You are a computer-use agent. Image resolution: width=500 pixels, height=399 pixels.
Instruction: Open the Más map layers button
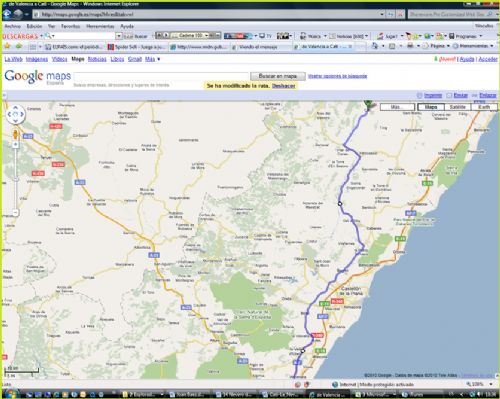point(397,107)
